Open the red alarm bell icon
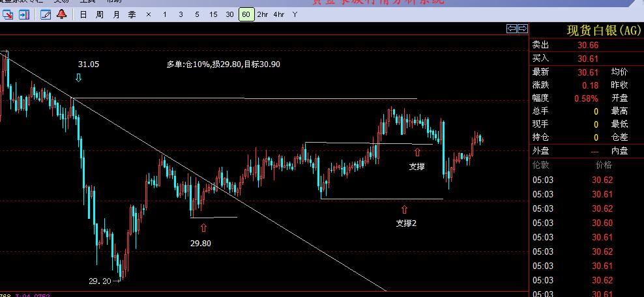The width and height of the screenshot is (644, 297). [x=62, y=15]
